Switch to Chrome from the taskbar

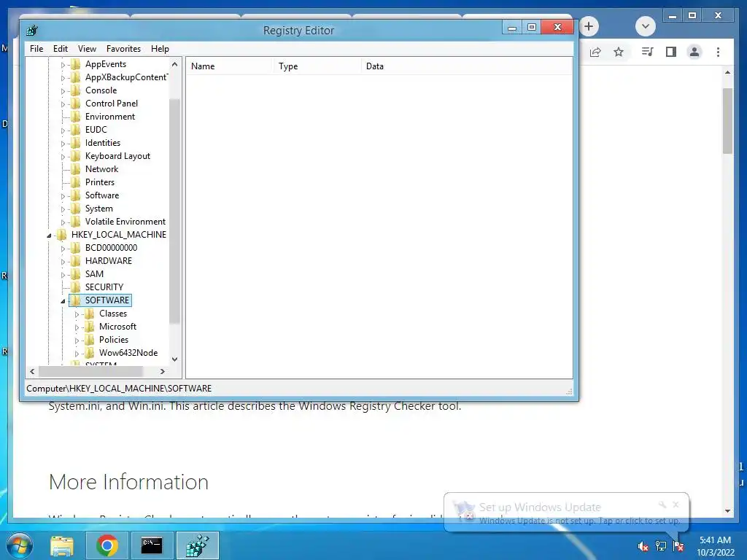[x=107, y=545]
